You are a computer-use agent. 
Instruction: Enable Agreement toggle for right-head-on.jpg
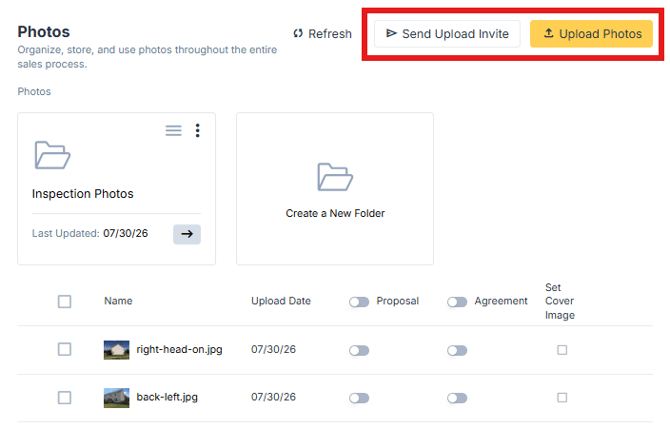coord(457,351)
